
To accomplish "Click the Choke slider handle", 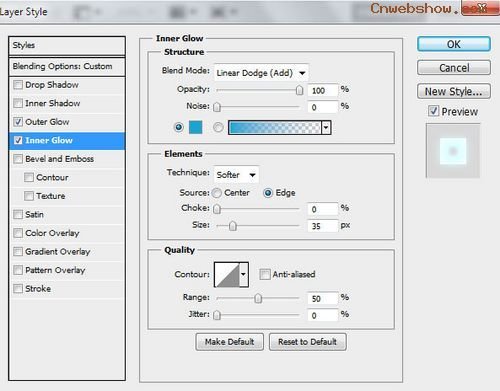I will [x=217, y=209].
